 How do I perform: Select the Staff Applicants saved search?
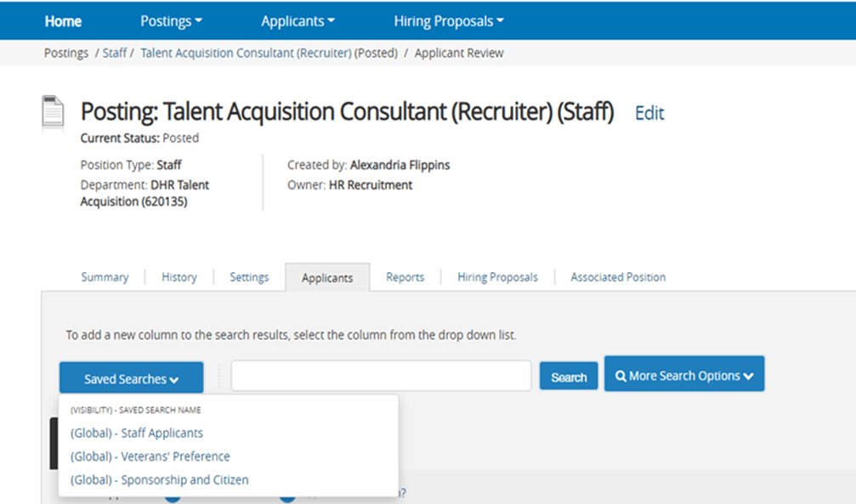(x=137, y=433)
